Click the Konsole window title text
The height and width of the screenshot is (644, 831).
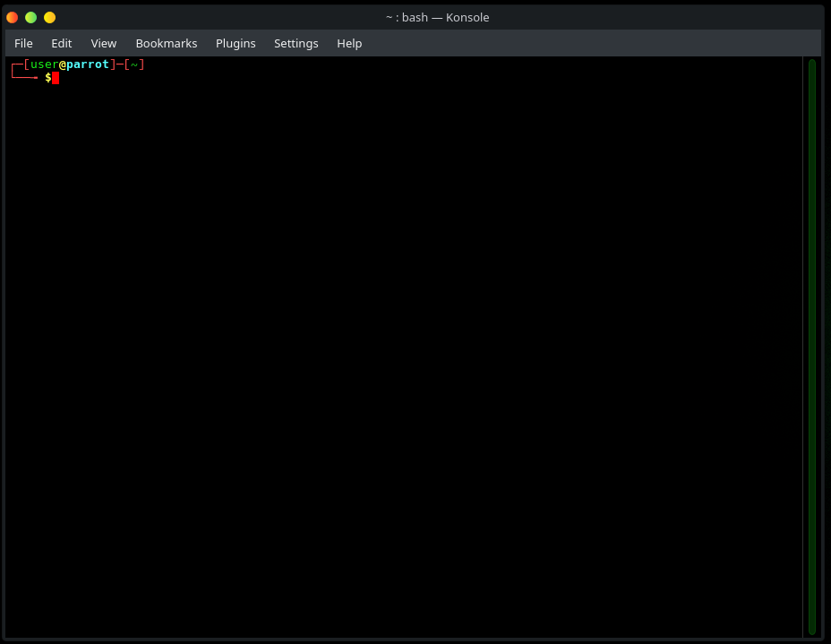tap(437, 17)
